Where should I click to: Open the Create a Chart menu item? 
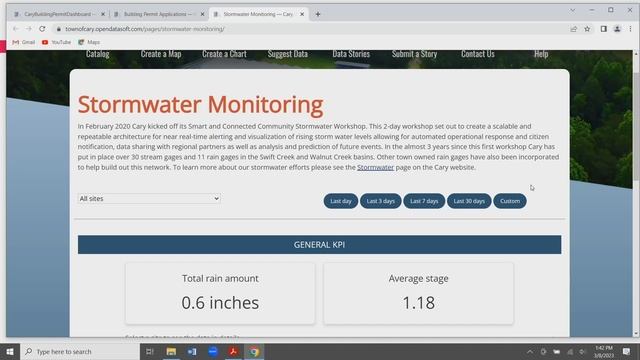point(224,54)
